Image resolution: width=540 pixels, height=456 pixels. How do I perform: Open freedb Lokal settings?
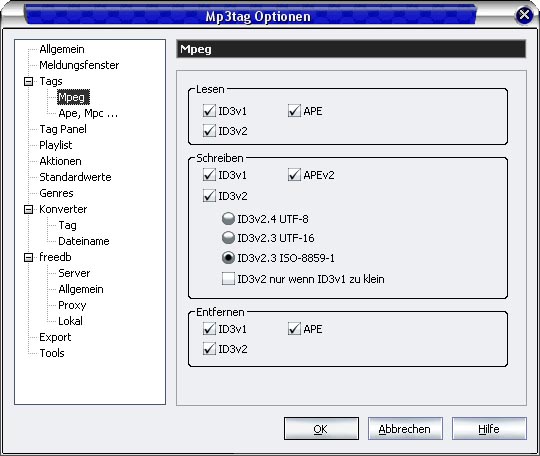[x=71, y=321]
